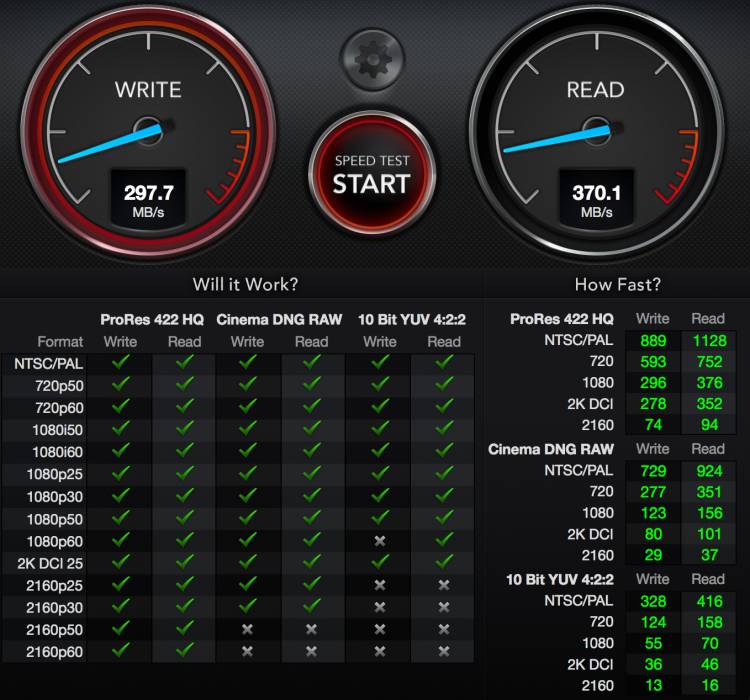Click the Cinema DNG RAW header in Will it Work
750x700 pixels.
point(279,319)
